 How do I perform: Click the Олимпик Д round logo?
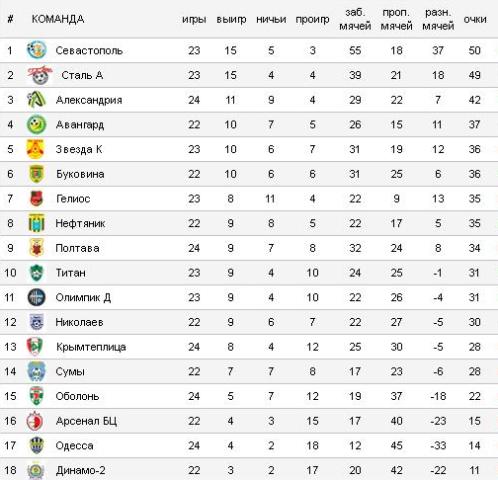(x=36, y=297)
